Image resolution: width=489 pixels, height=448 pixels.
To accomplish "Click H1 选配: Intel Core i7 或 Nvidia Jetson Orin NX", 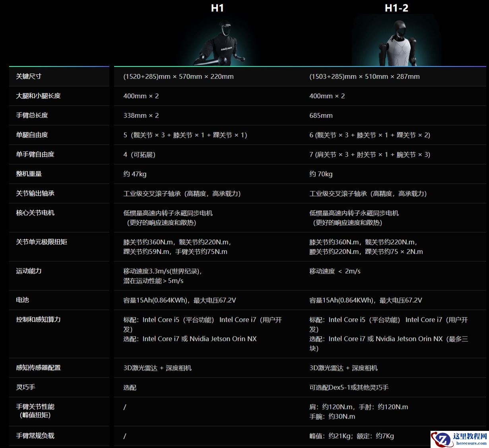I will click(190, 339).
